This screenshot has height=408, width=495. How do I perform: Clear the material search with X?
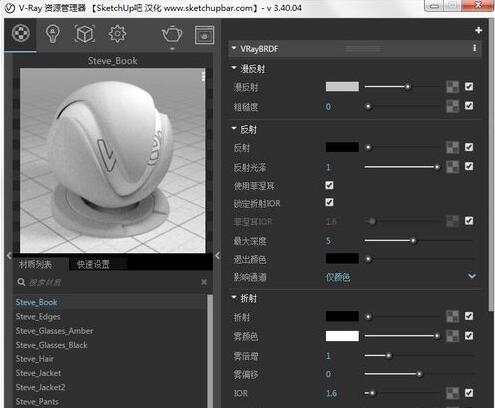click(x=204, y=282)
